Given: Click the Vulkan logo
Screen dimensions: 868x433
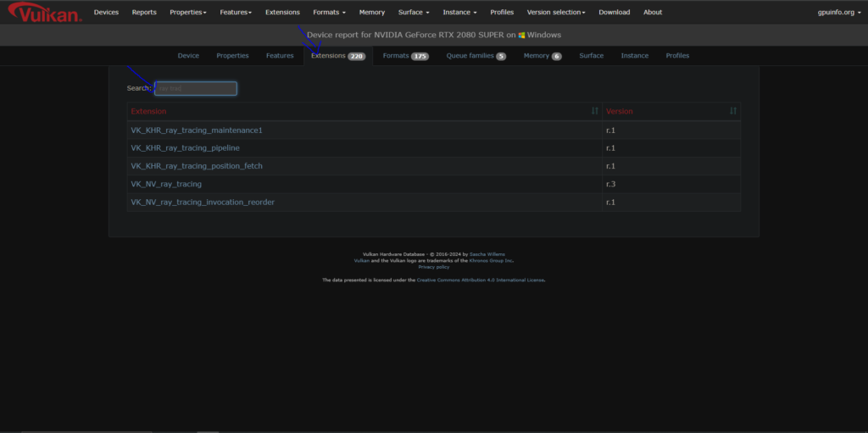Looking at the screenshot, I should (x=46, y=12).
